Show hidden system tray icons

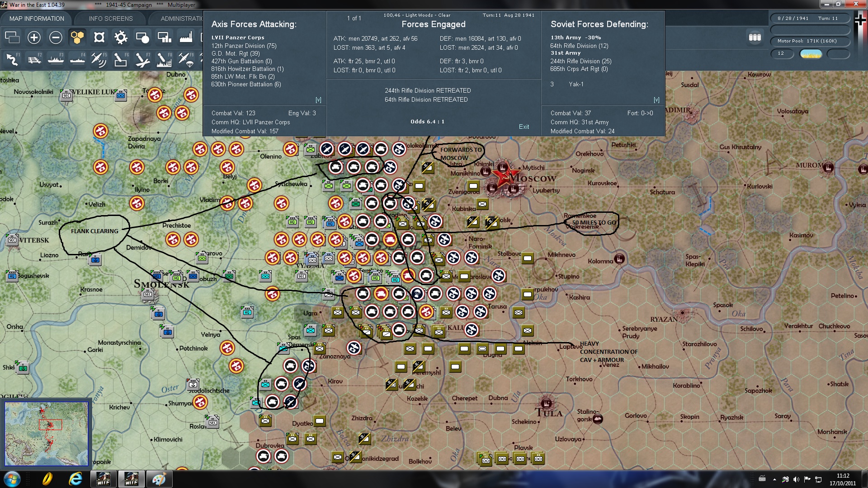click(x=774, y=479)
